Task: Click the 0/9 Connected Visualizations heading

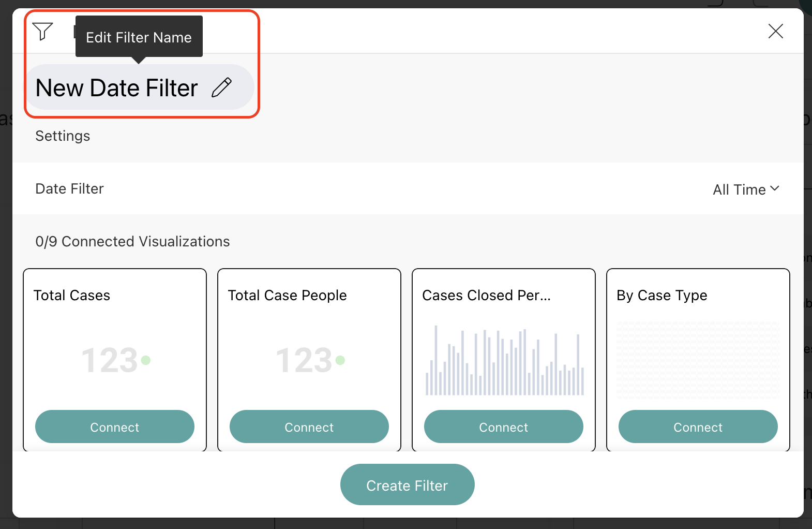Action: [x=132, y=241]
